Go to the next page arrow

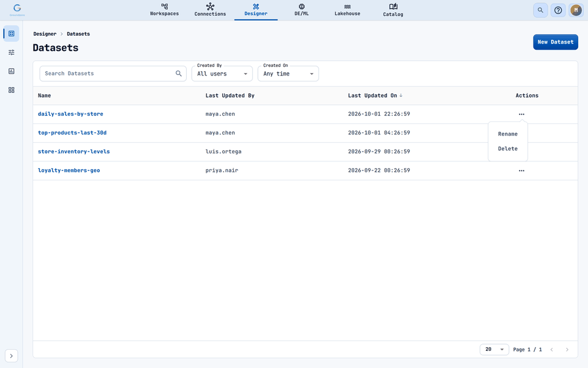(x=567, y=350)
